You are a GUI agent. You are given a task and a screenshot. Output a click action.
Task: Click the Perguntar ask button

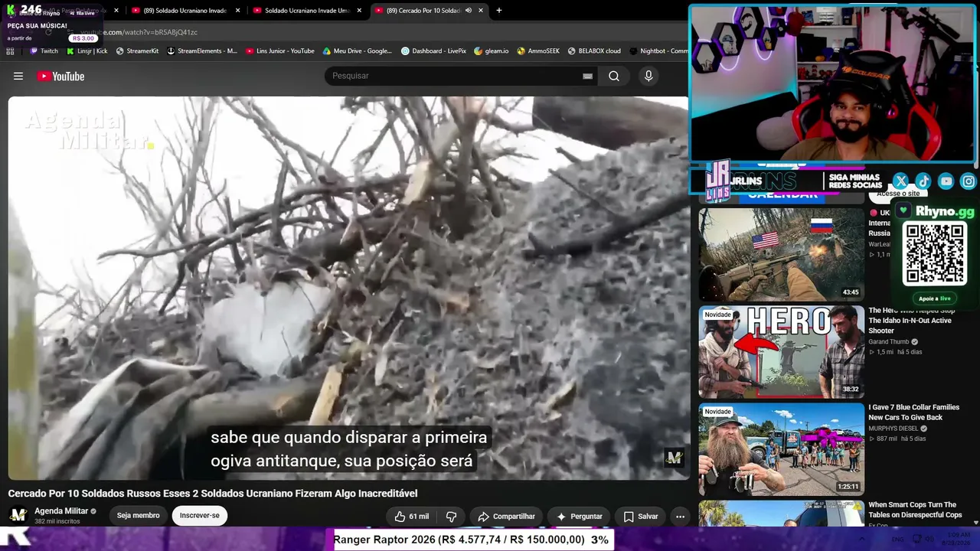click(x=579, y=517)
